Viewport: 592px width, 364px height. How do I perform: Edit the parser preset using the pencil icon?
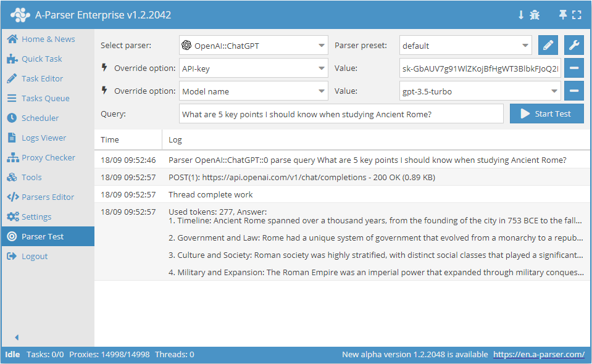[548, 44]
